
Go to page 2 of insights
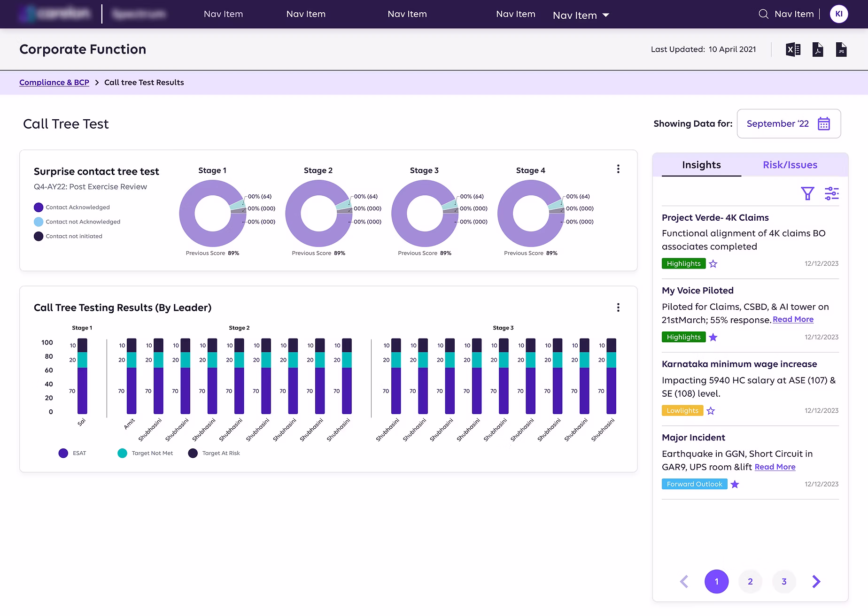click(750, 581)
